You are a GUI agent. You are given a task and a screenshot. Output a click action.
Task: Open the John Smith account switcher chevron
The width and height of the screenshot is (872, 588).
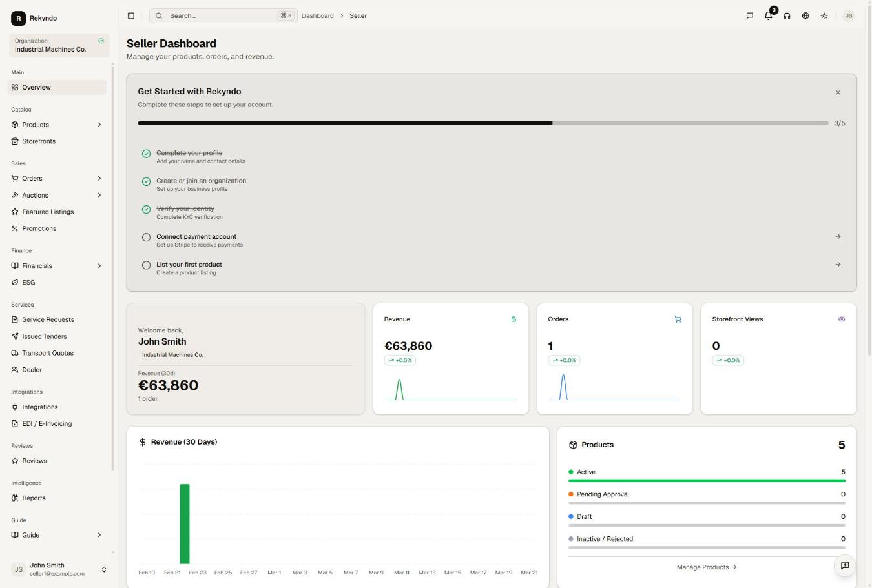pyautogui.click(x=103, y=569)
